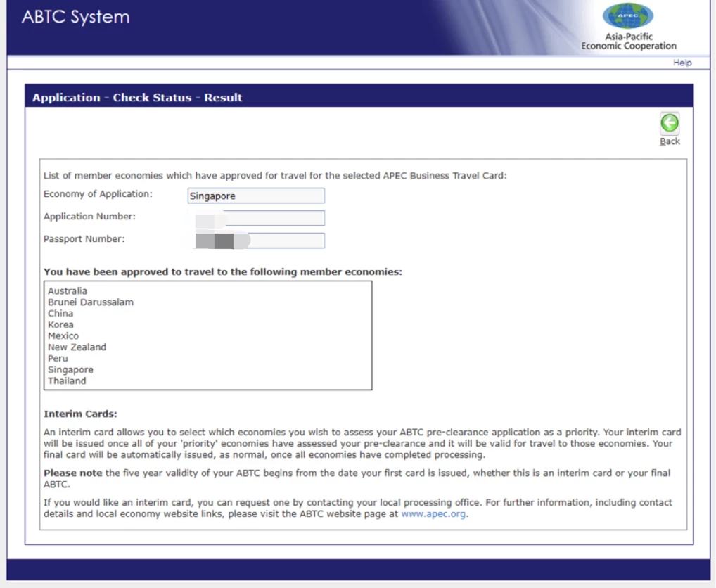Click the ABTC System title

[76, 18]
